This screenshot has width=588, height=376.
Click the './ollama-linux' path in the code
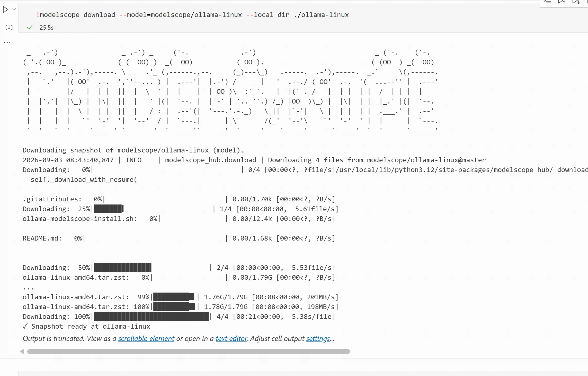321,15
